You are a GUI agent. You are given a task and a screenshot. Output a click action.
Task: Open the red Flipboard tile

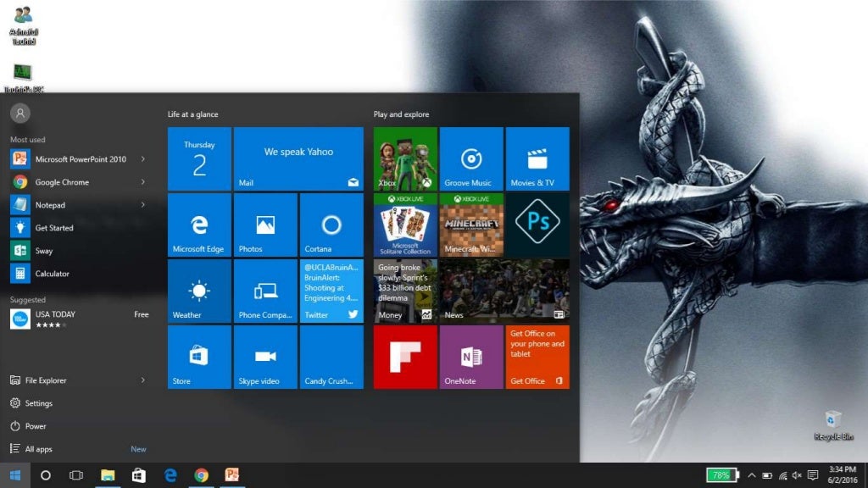pyautogui.click(x=405, y=357)
